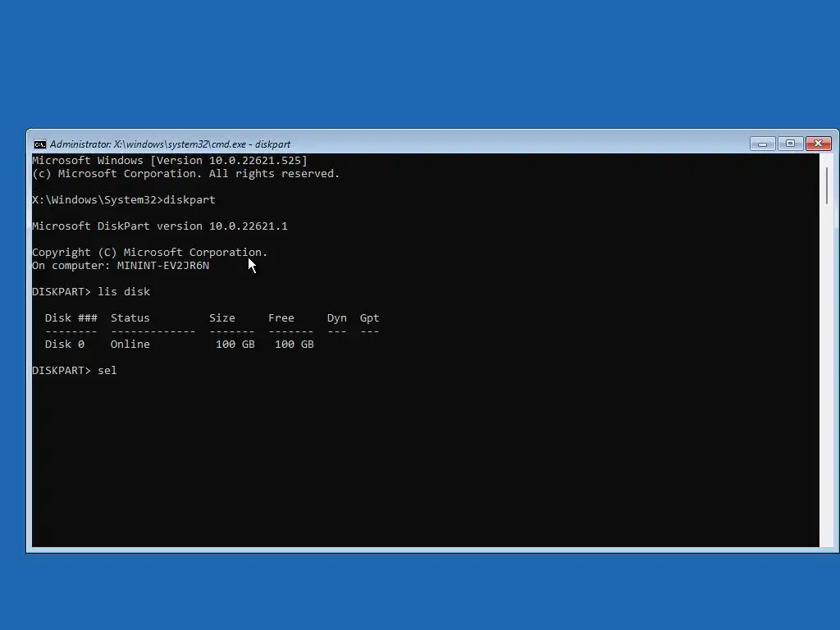The height and width of the screenshot is (630, 840).
Task: Click the 'DISKPART> sel' prompt line
Action: coord(75,371)
